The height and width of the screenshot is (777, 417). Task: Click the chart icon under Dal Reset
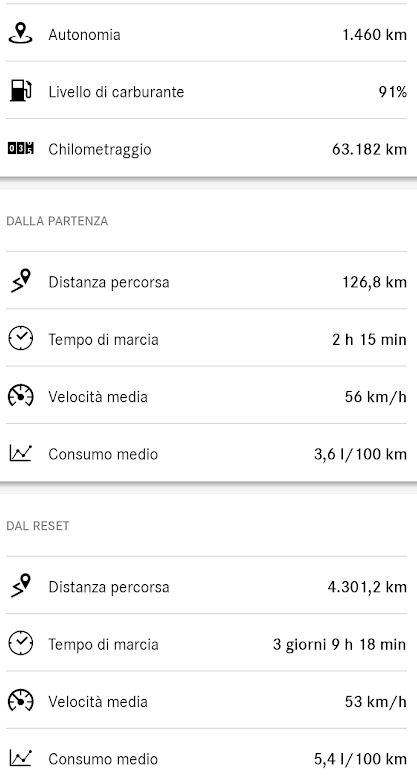coord(20,758)
